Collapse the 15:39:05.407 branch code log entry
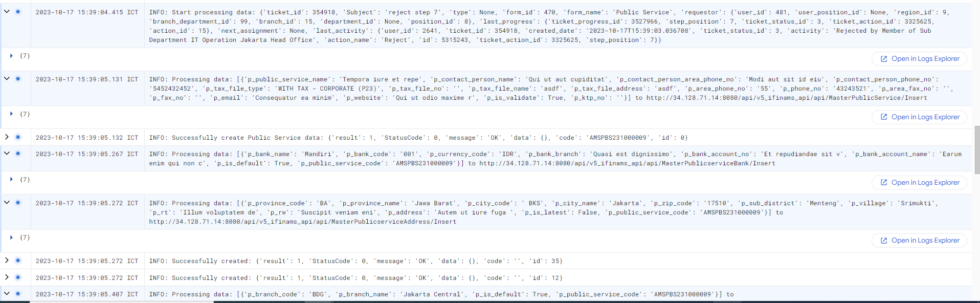Image resolution: width=980 pixels, height=303 pixels. 7,293
